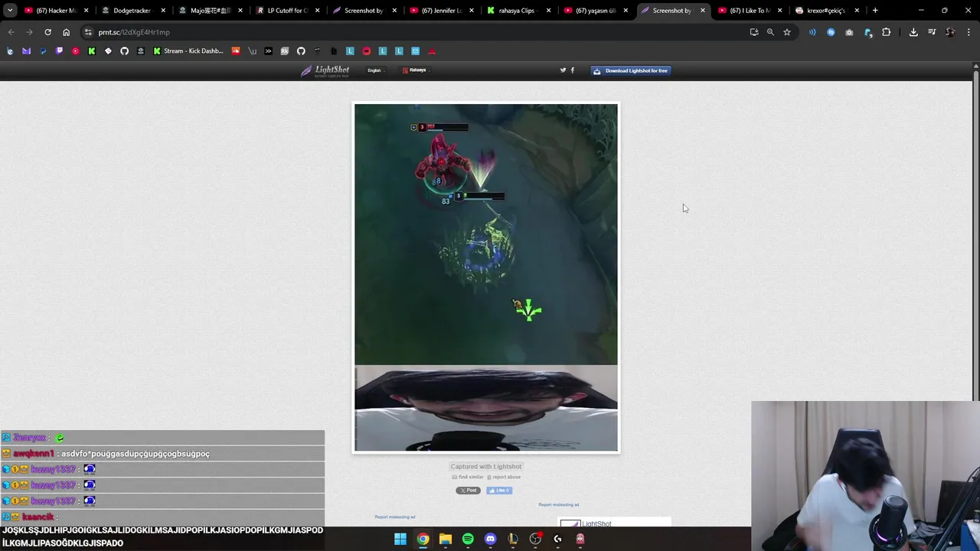Image resolution: width=980 pixels, height=551 pixels.
Task: Open the Rahasya user dropdown
Action: [415, 70]
